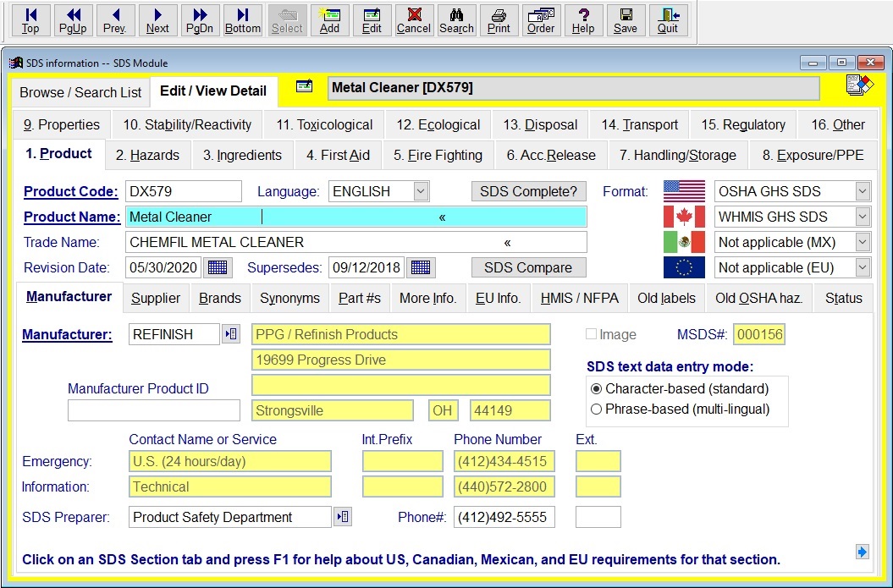Image resolution: width=893 pixels, height=588 pixels.
Task: Click the Add toolbar button
Action: 329,20
